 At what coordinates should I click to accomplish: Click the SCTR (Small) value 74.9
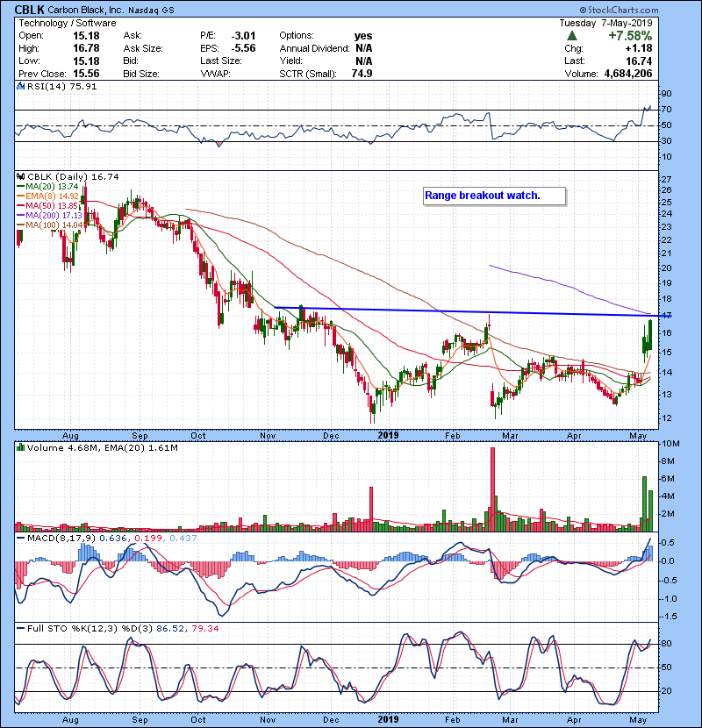point(362,74)
